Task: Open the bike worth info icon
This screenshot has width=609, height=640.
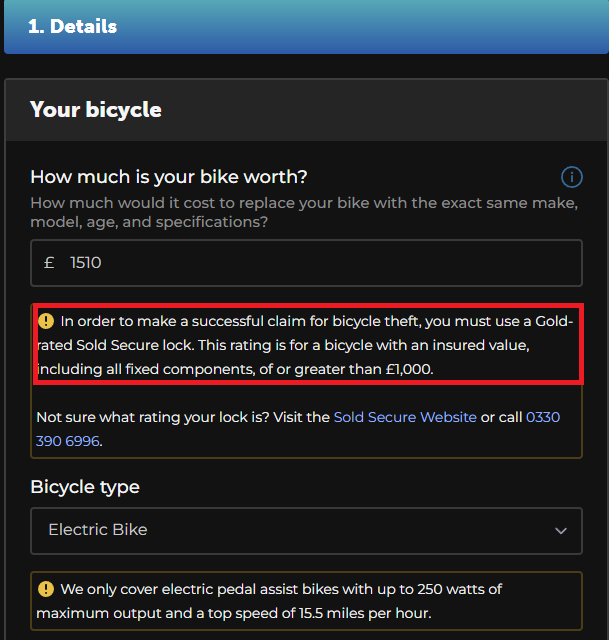Action: (571, 177)
